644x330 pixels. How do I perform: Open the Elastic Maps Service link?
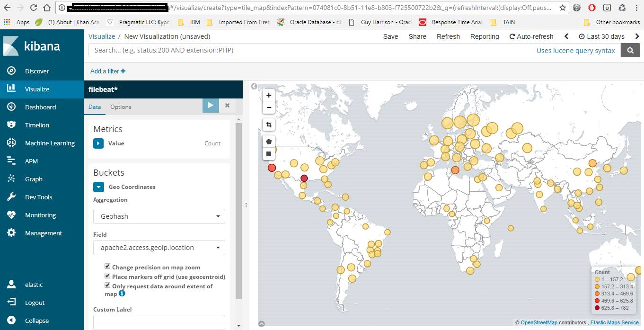(614, 322)
